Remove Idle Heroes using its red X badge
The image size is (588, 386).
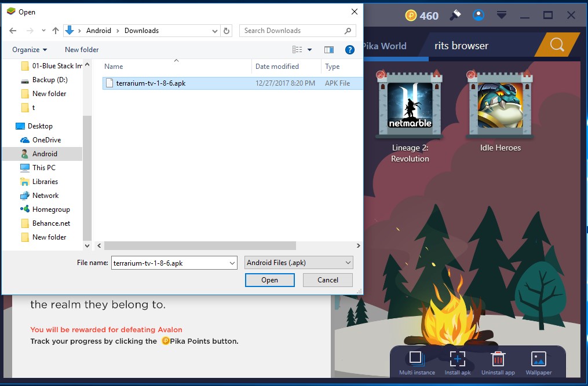pyautogui.click(x=471, y=75)
